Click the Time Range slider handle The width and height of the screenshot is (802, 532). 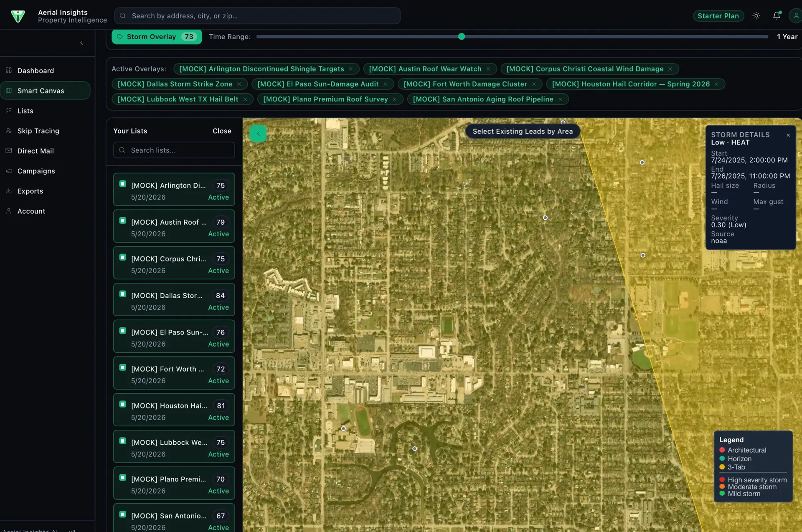(461, 37)
